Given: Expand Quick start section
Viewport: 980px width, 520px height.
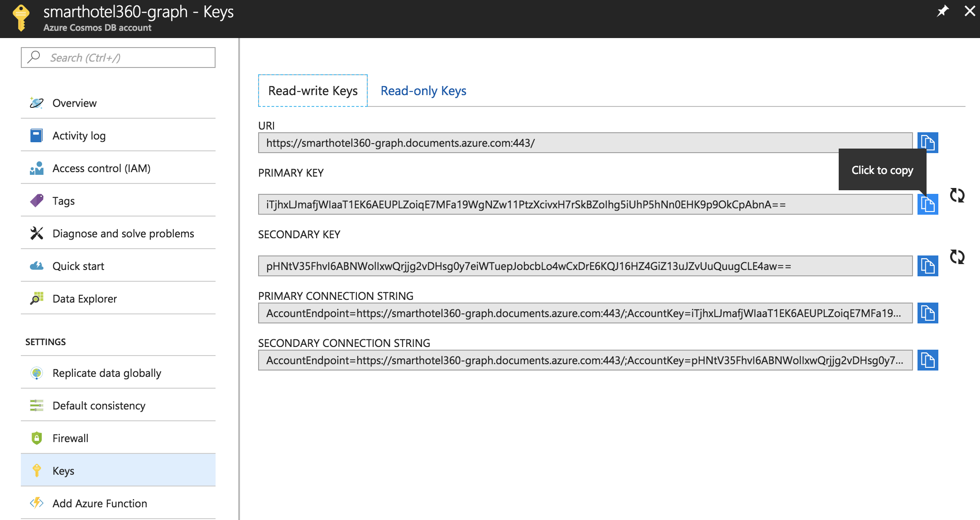Looking at the screenshot, I should click(x=78, y=265).
